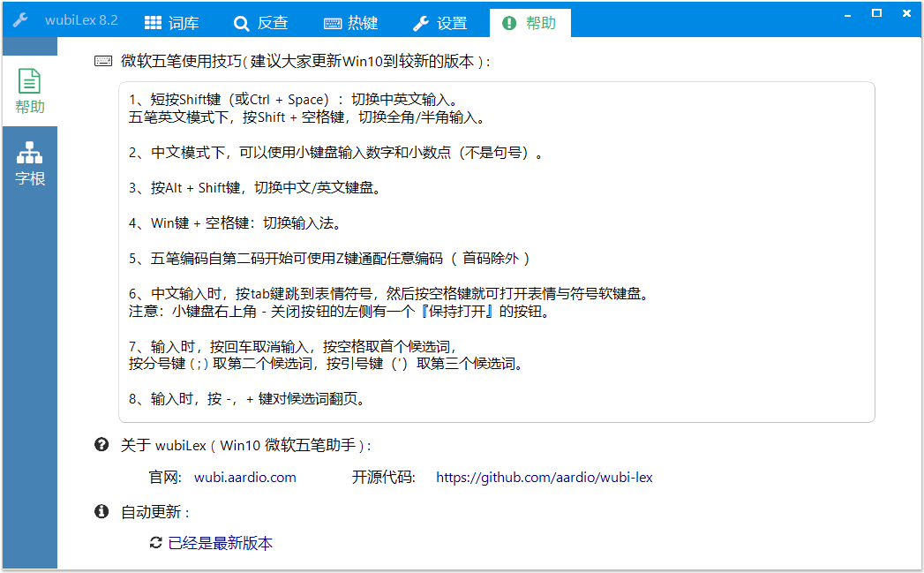Open the GitHub wubi-lex source code link
The height and width of the screenshot is (573, 924).
click(x=544, y=478)
